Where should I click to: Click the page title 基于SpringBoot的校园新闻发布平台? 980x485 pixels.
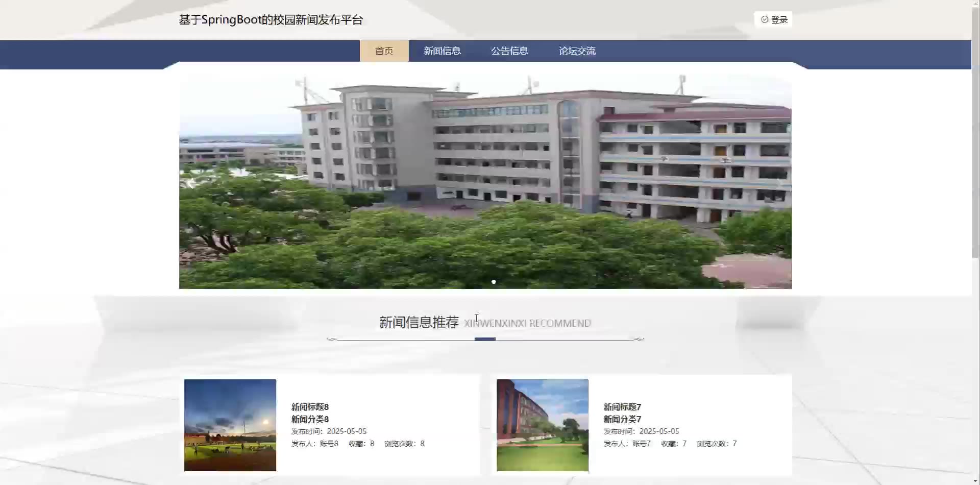[271, 20]
